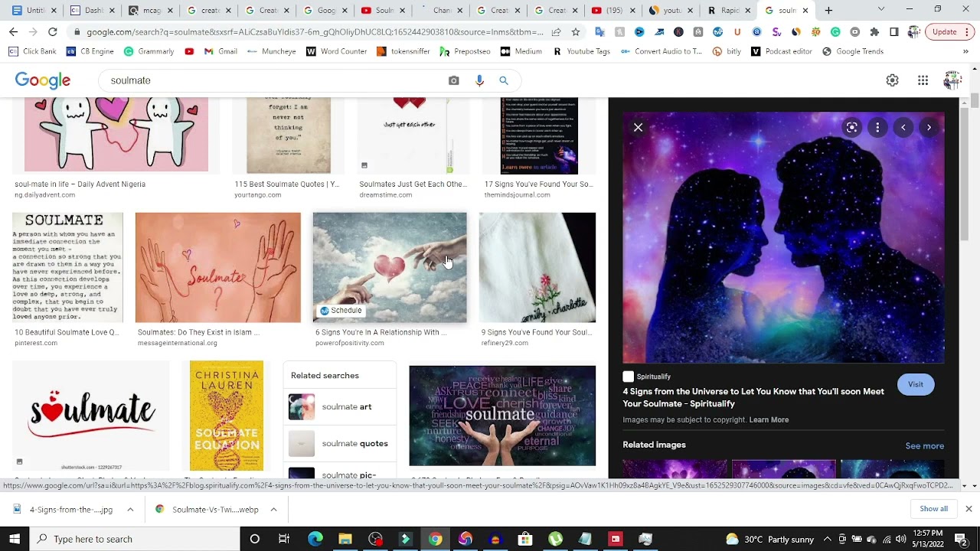Open Google Lens search on preview image
The width and height of the screenshot is (980, 551).
click(851, 128)
